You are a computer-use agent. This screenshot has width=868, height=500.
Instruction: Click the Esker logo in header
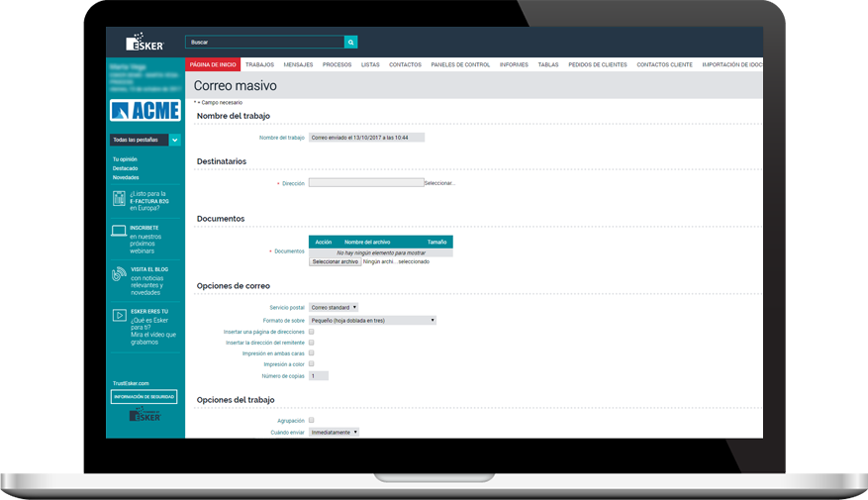(145, 43)
